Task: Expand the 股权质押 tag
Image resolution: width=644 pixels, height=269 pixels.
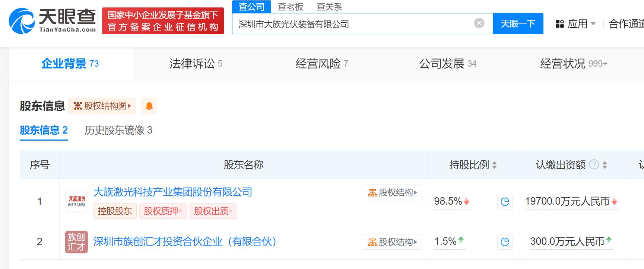Action: tap(163, 211)
